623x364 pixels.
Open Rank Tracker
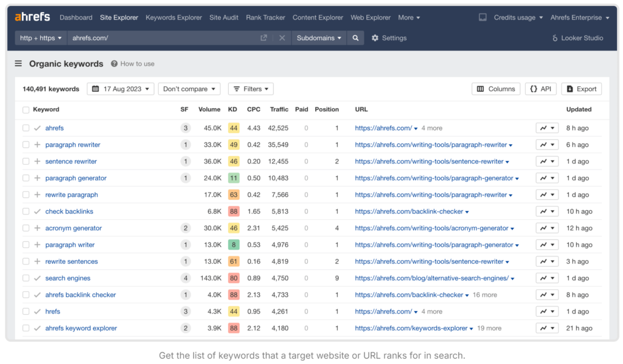click(265, 18)
